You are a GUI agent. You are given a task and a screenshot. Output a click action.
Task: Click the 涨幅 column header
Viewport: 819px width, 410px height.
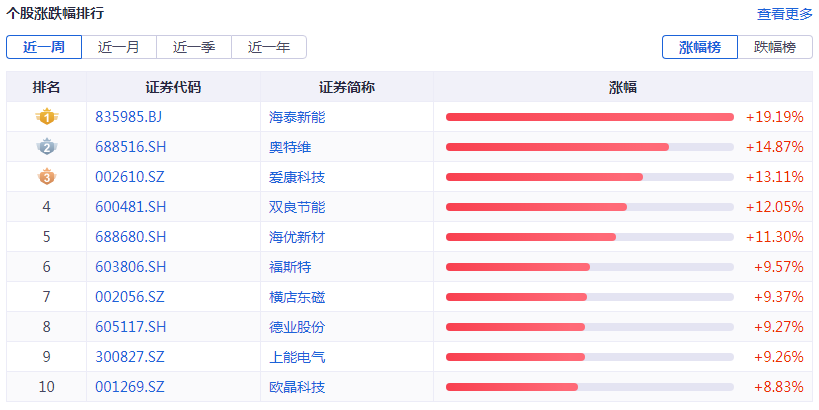623,87
